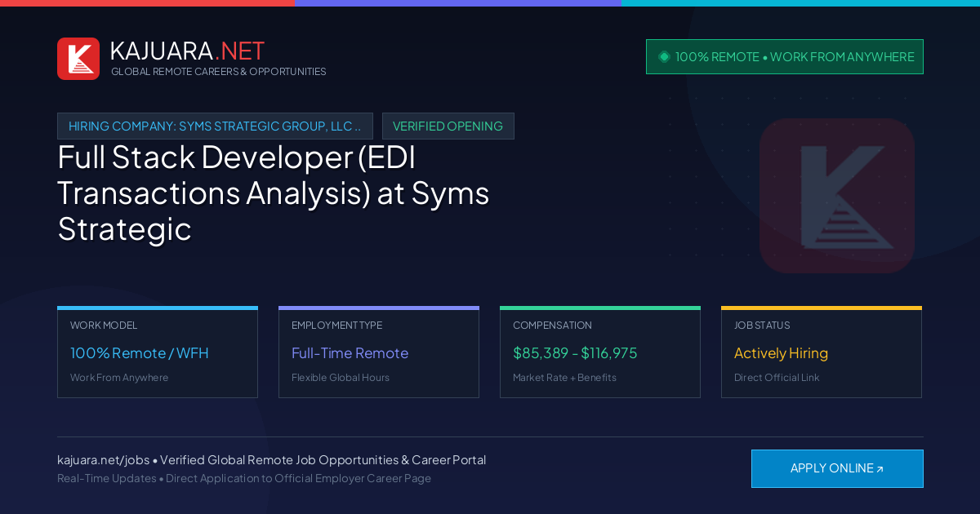Open the KAJUARA.NET site title
980x514 pixels.
(187, 51)
